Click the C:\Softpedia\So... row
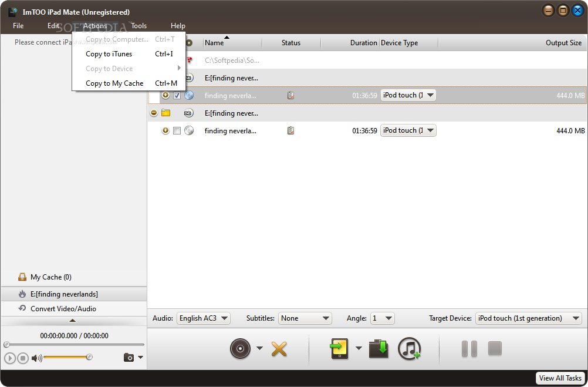The width and height of the screenshot is (588, 387). (x=367, y=60)
